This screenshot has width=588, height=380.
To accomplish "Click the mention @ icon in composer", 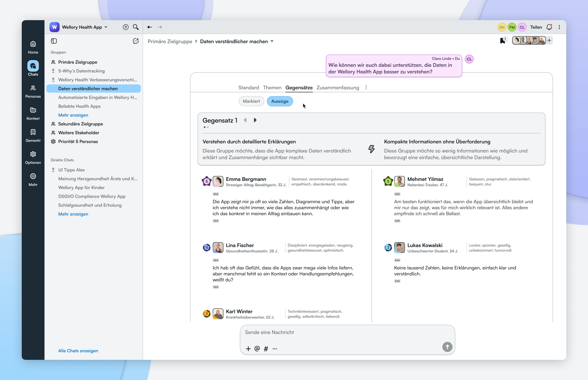I will 257,348.
